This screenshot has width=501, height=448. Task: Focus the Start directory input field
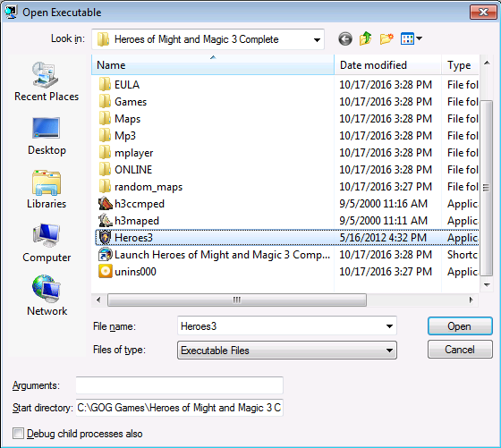click(x=180, y=408)
